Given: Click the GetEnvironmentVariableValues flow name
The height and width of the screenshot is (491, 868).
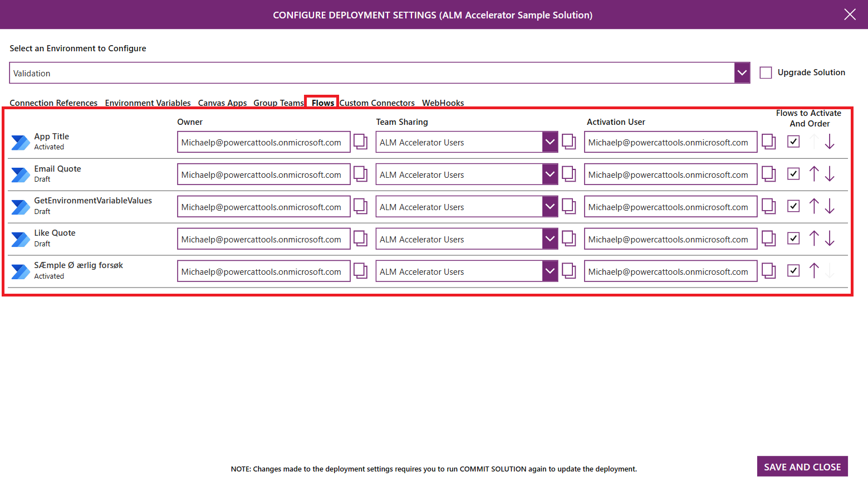Looking at the screenshot, I should pos(93,201).
